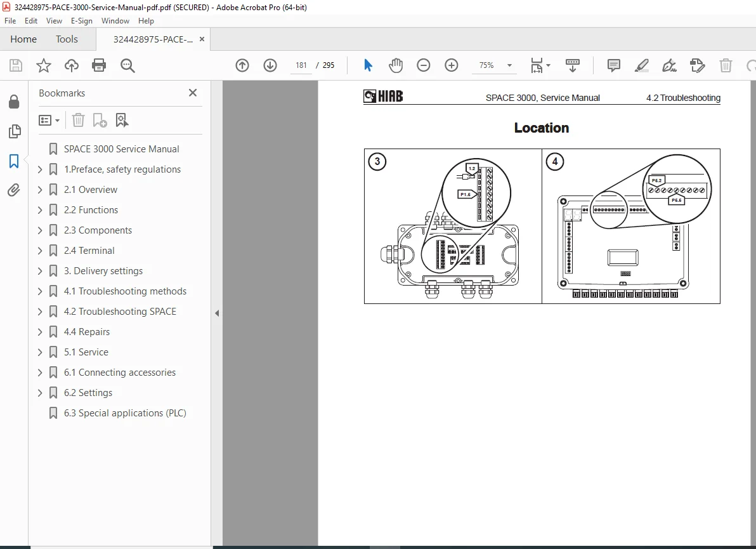Screen dimensions: 756x549
Task: Click diagram 4 control box illustration
Action: pos(631,226)
